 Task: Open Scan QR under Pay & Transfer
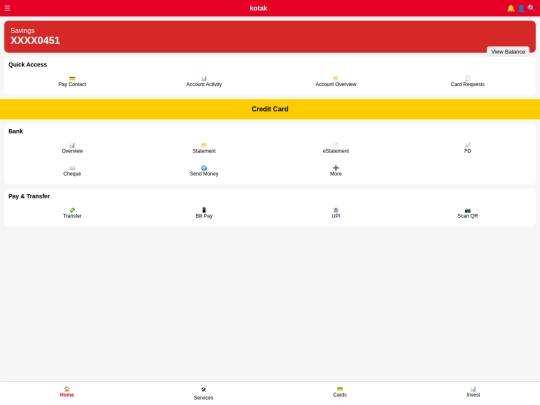click(x=467, y=213)
